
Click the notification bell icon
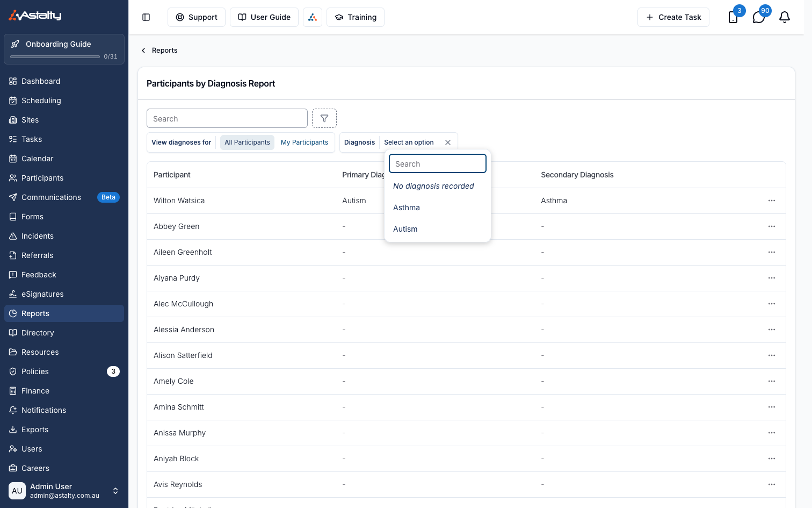(785, 17)
